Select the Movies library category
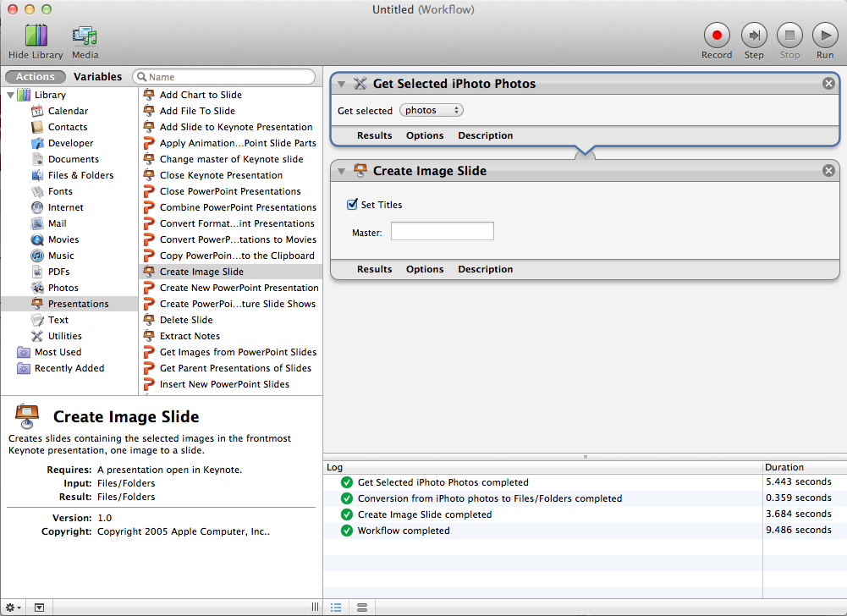The width and height of the screenshot is (847, 616). tap(63, 239)
